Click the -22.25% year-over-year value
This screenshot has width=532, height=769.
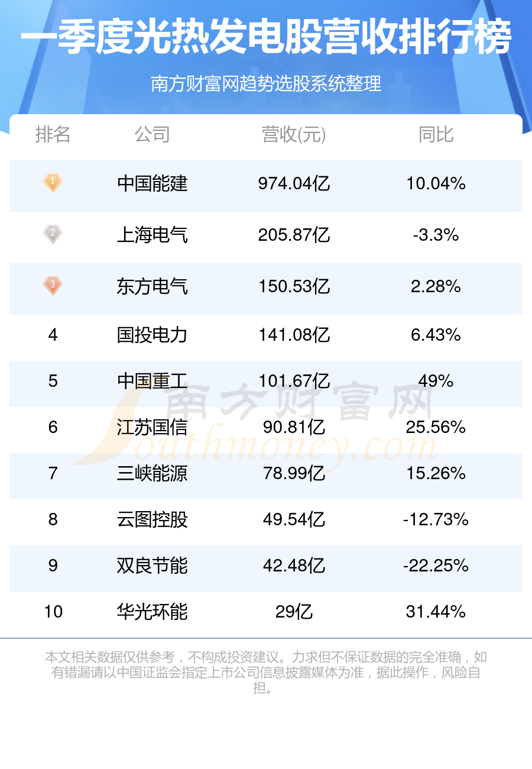[436, 566]
